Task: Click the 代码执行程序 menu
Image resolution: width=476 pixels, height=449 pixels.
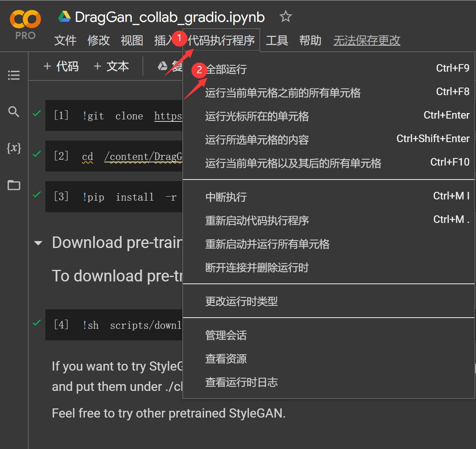Action: click(221, 40)
